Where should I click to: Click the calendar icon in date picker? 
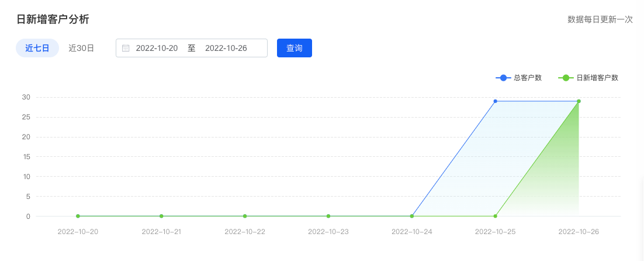[x=126, y=48]
